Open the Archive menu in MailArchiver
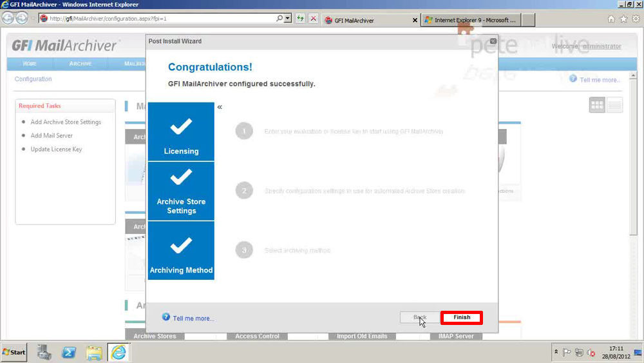The image size is (644, 363). [x=80, y=64]
